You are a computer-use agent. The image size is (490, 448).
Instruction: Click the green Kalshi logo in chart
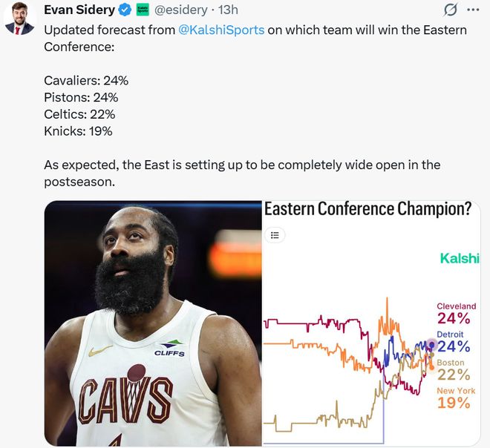(x=460, y=259)
